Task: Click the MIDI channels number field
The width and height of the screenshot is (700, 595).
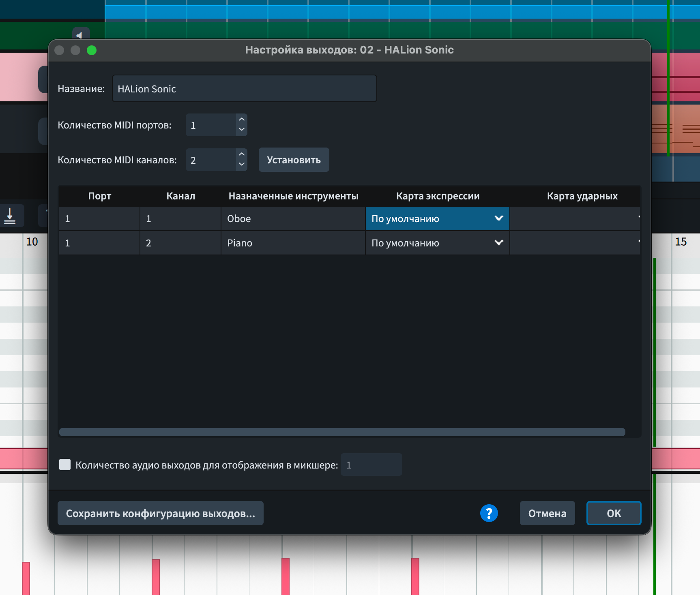Action: pyautogui.click(x=211, y=160)
